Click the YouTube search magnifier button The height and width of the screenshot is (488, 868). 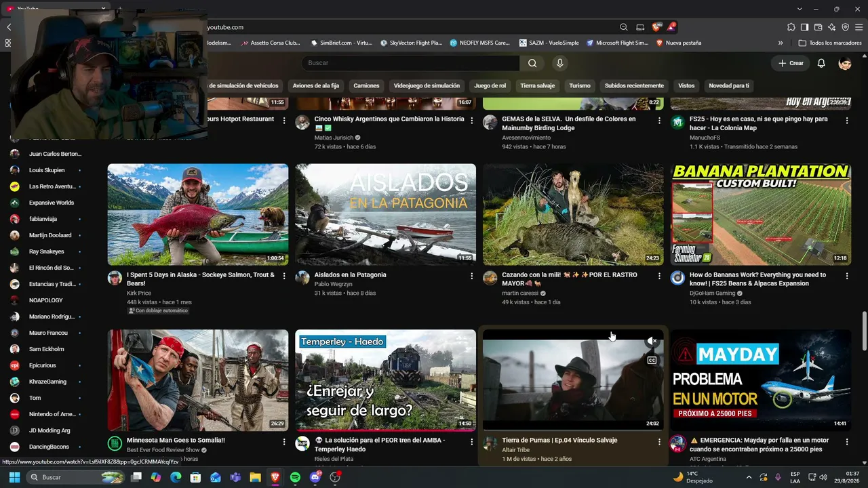(x=532, y=63)
